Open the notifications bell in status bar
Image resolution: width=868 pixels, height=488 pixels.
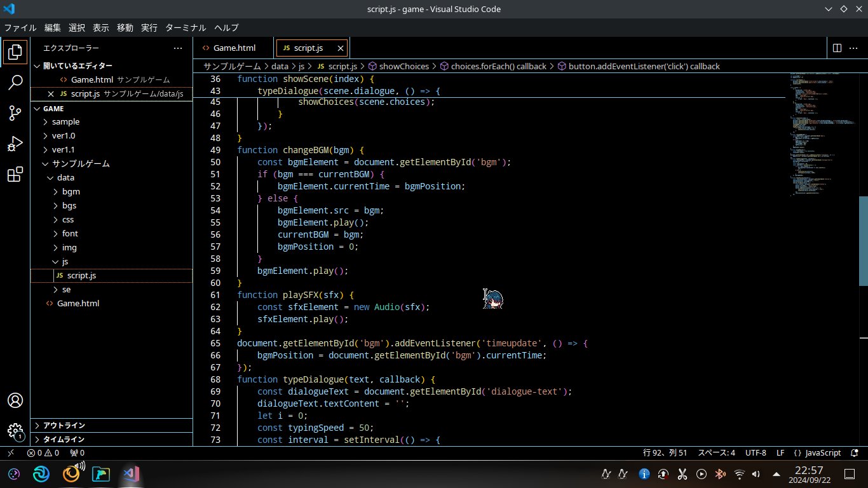tap(854, 453)
